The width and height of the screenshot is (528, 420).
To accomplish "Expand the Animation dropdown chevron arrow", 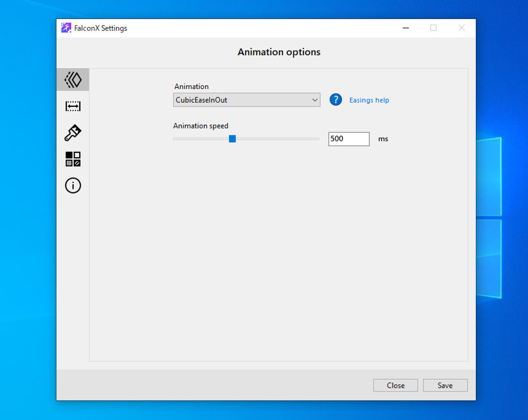I will [x=315, y=100].
